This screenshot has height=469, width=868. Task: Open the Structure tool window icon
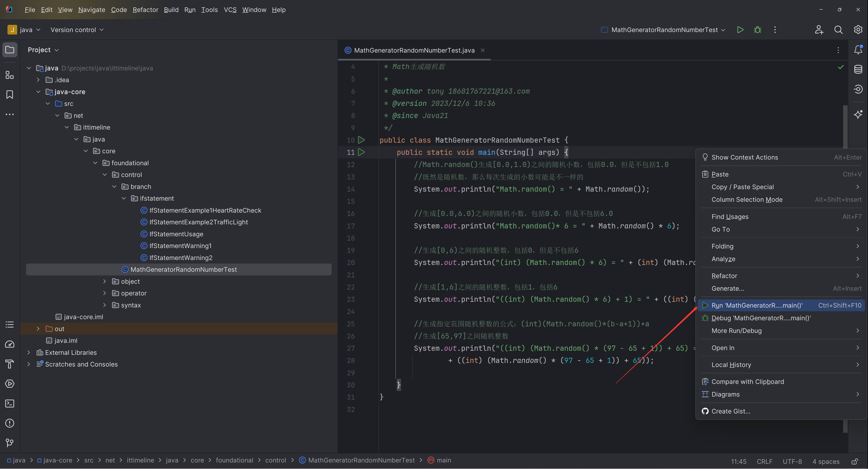click(x=10, y=75)
